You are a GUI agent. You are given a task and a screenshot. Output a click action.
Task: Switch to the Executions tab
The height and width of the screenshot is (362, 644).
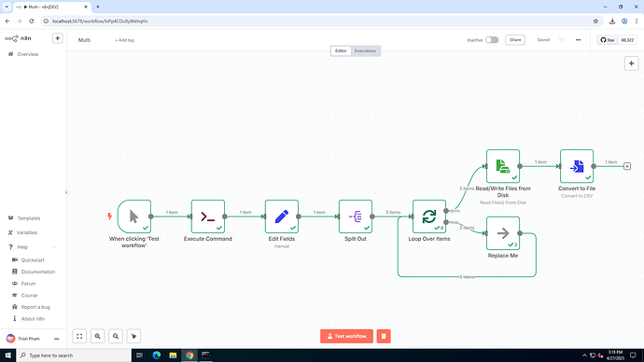tap(365, 51)
